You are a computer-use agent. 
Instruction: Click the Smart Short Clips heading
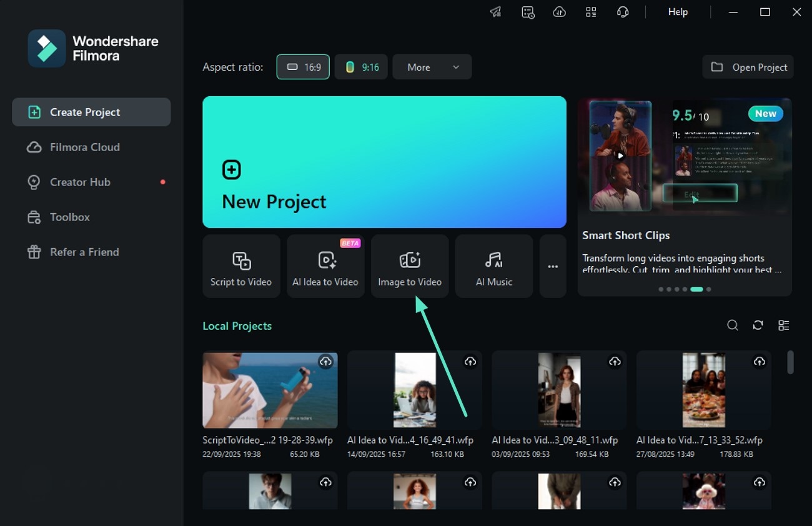click(x=626, y=236)
